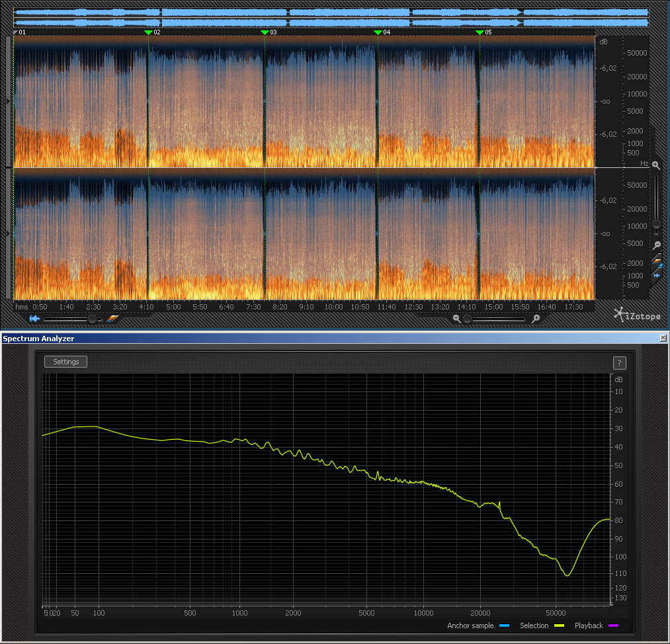Close the Spectrum Analyzer window
670x644 pixels.
663,338
